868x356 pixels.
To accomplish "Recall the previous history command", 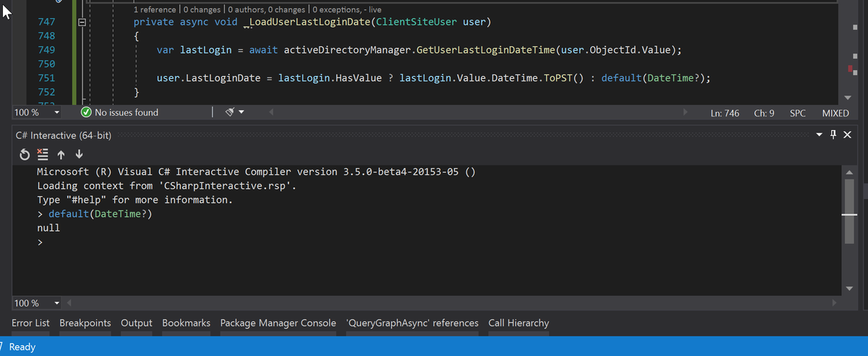I will (61, 154).
